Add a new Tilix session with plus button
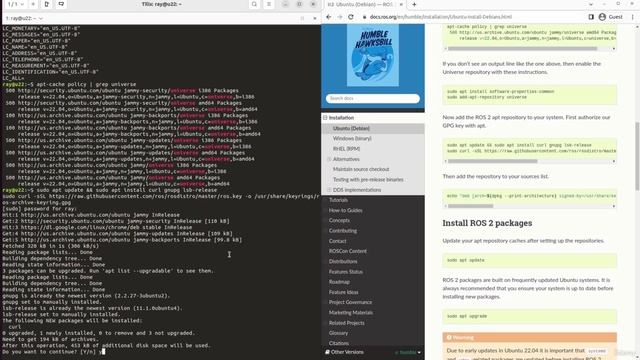This screenshot has width=640, height=360. click(x=33, y=4)
